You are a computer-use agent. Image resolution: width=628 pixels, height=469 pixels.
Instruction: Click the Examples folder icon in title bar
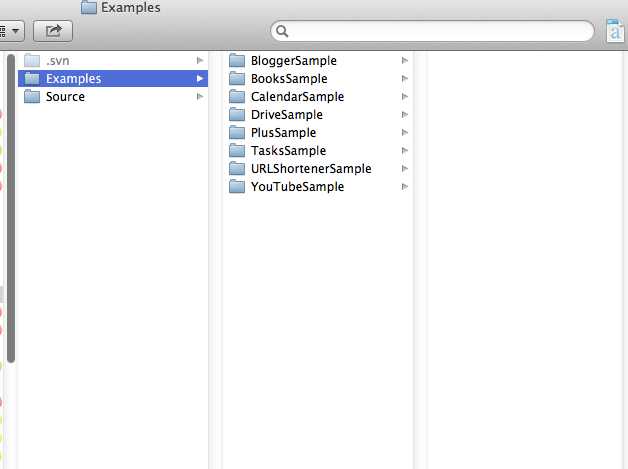coord(89,7)
